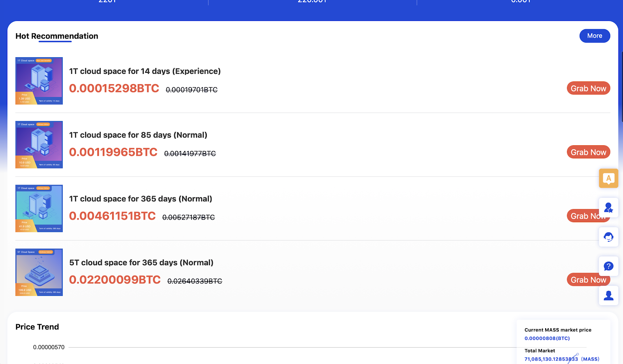This screenshot has height=364, width=623.
Task: Grab the 1T 365 days plan
Action: [x=583, y=216]
